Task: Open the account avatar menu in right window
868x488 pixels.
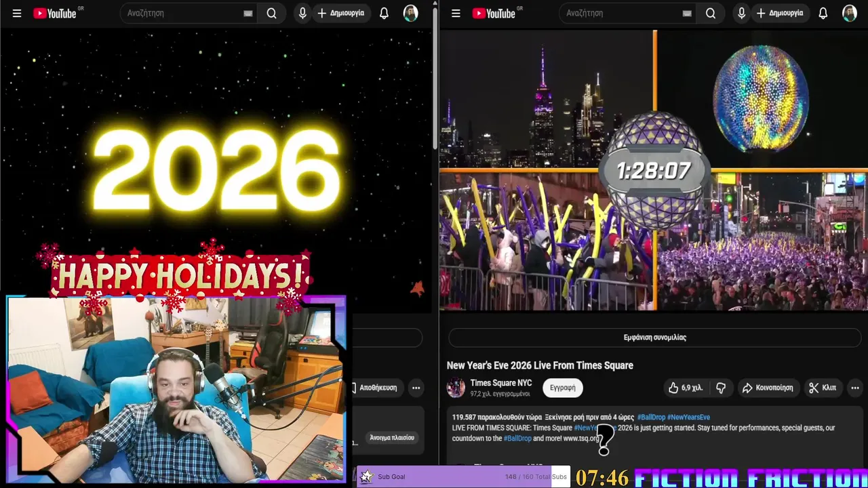Action: (850, 14)
